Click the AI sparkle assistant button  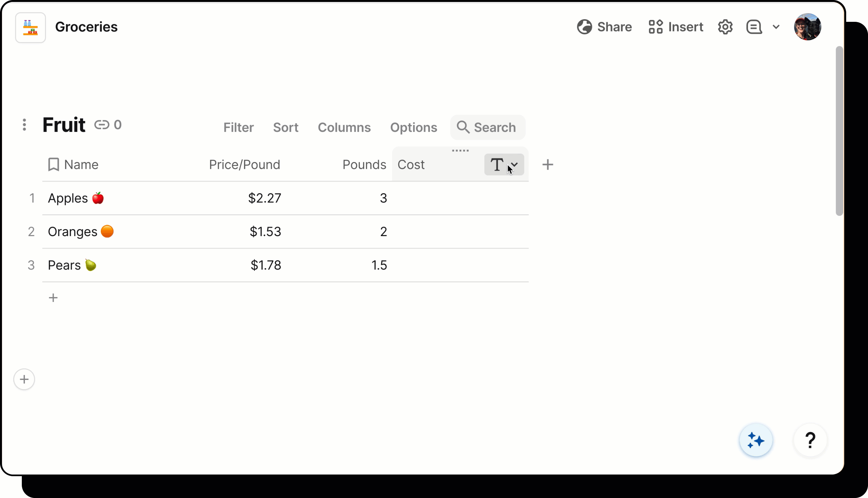pos(756,440)
